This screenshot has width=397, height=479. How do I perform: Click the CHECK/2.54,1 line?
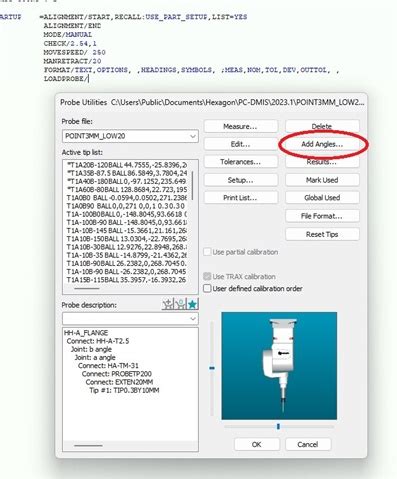(x=70, y=44)
